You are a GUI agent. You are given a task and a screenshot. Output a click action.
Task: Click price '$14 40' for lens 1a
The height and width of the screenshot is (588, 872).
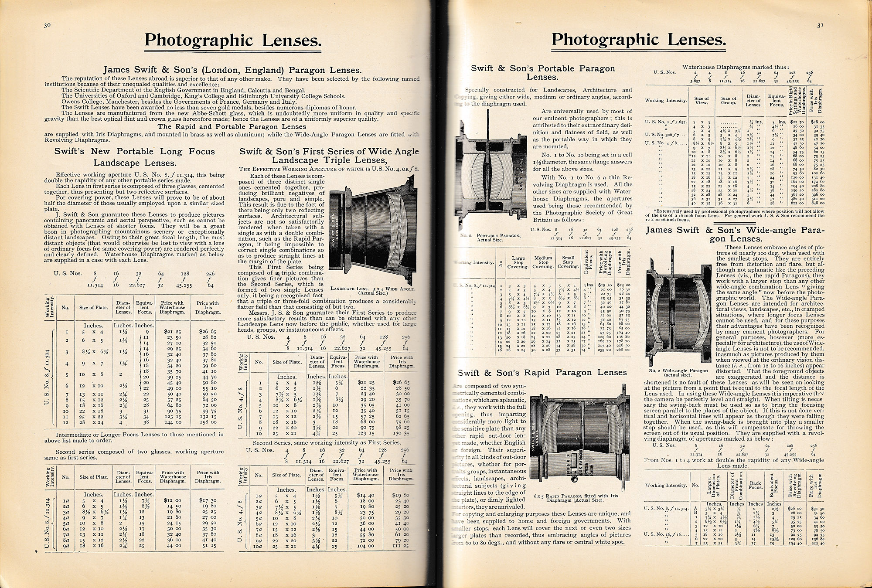coord(366,495)
